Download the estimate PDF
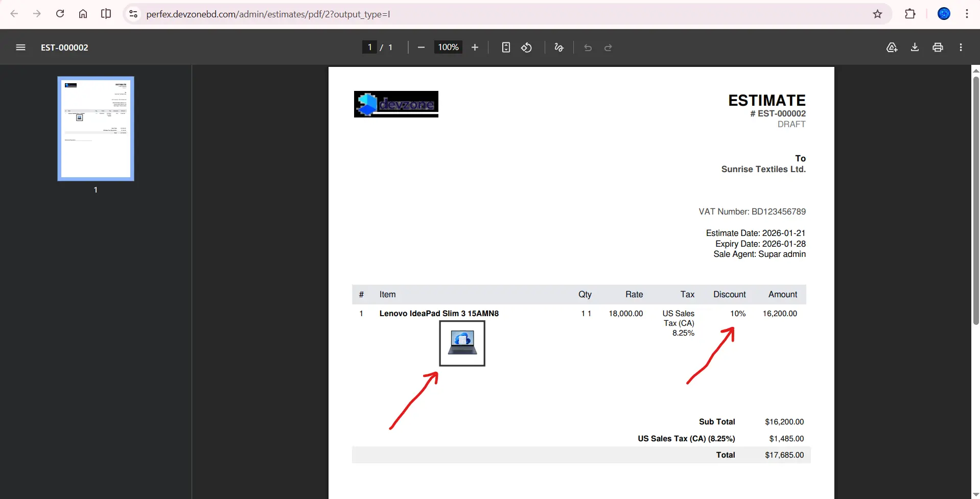This screenshot has width=980, height=499. pyautogui.click(x=915, y=47)
